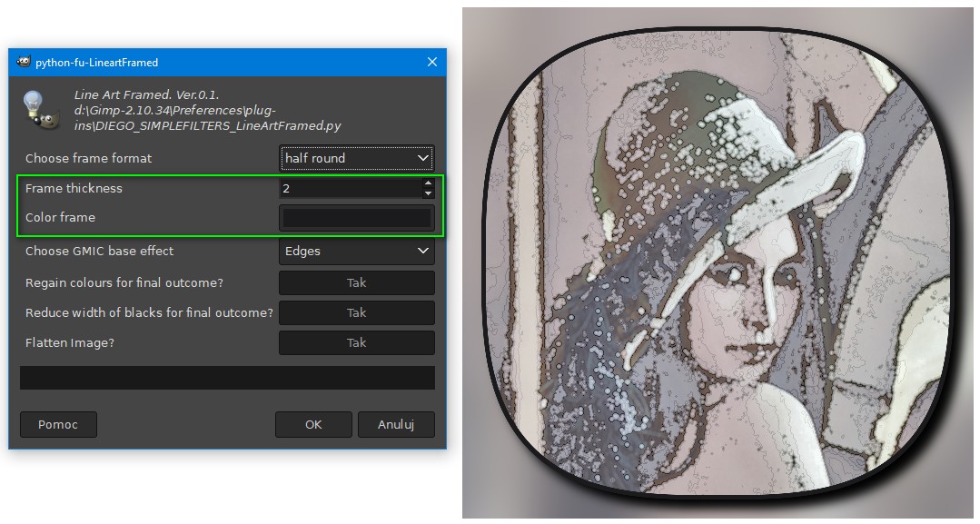Screen dimensions: 980x524
Task: Click the Color frame label
Action: pos(60,218)
